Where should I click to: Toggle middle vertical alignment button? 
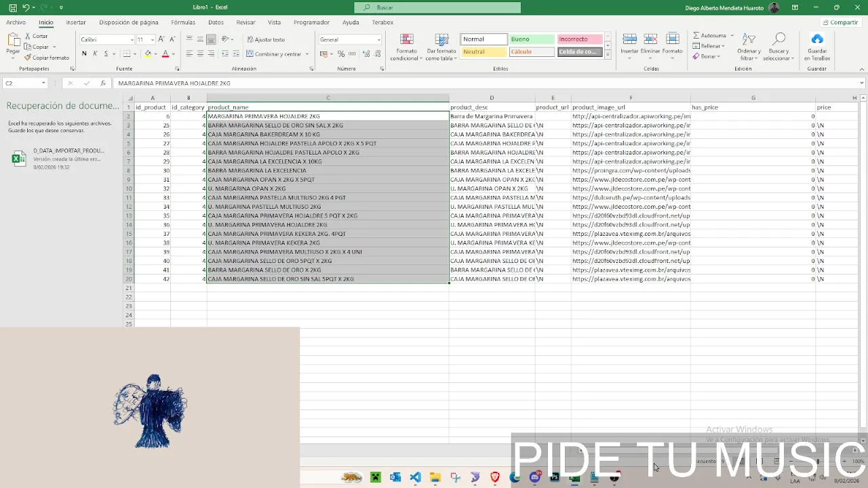click(200, 39)
